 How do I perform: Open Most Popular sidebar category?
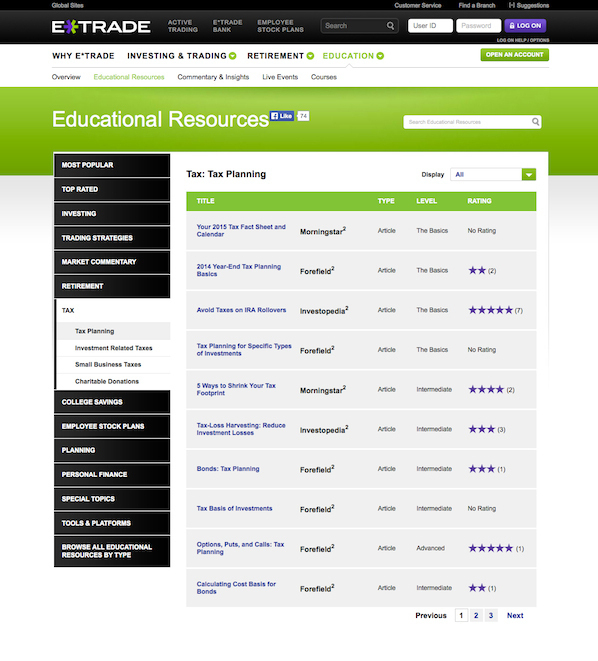click(112, 165)
